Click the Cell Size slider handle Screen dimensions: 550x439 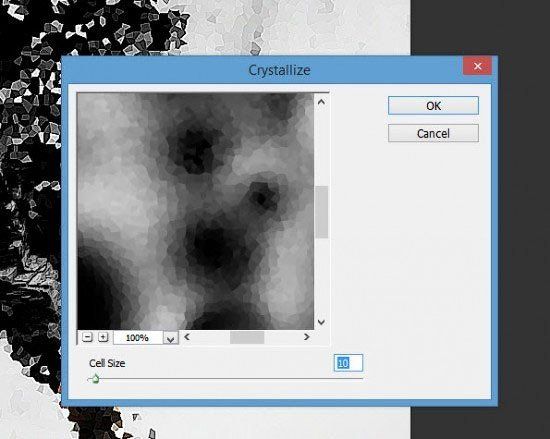[x=95, y=379]
